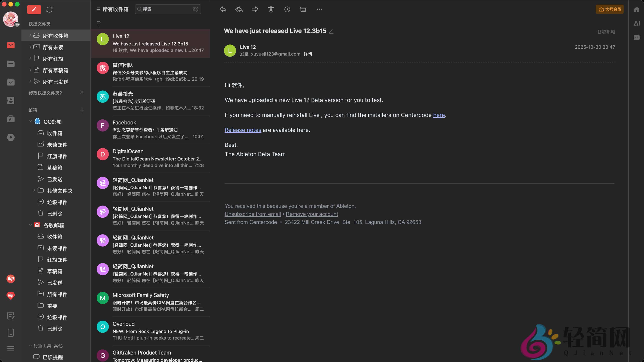The image size is (644, 362).
Task: Refresh mailboxes using the sync icon
Action: click(49, 9)
